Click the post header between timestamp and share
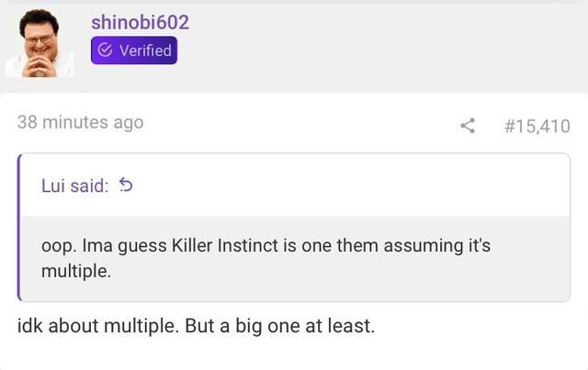The image size is (588, 370). click(x=303, y=124)
